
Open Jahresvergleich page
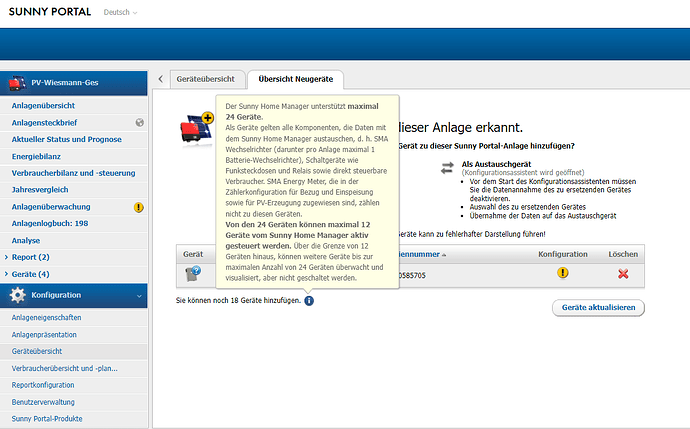(40, 190)
